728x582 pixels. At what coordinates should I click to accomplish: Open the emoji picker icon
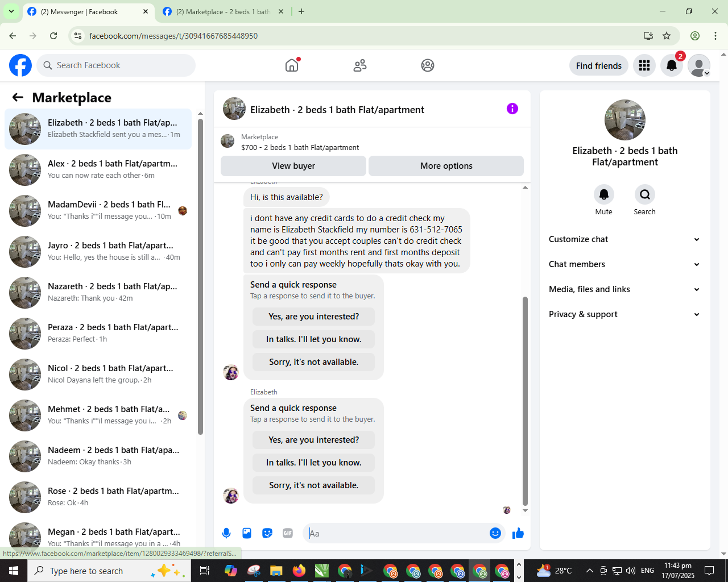495,533
